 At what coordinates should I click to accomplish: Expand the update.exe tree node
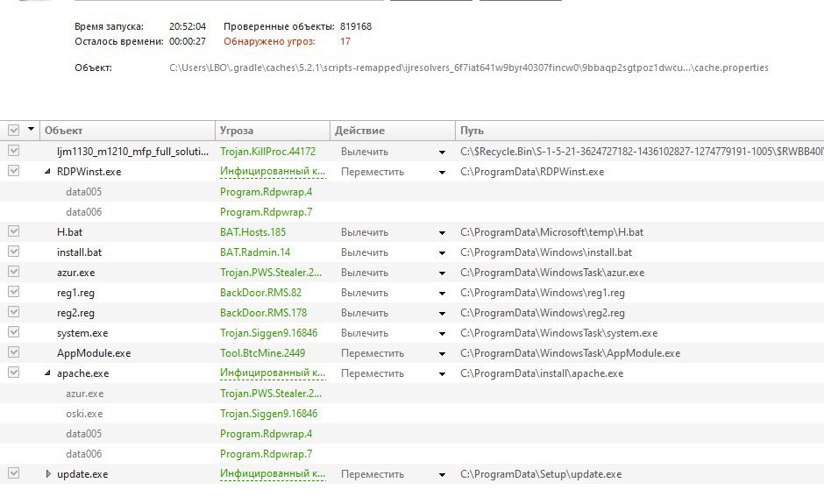coord(48,474)
